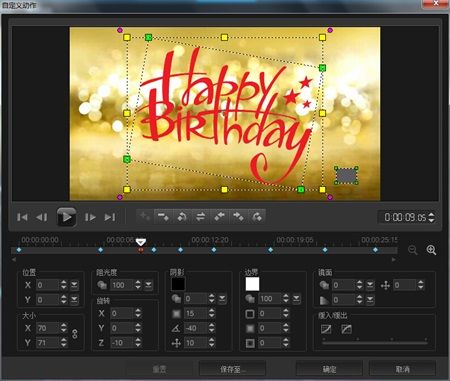
Task: Zoom in the keyframe timeline
Action: click(x=431, y=250)
